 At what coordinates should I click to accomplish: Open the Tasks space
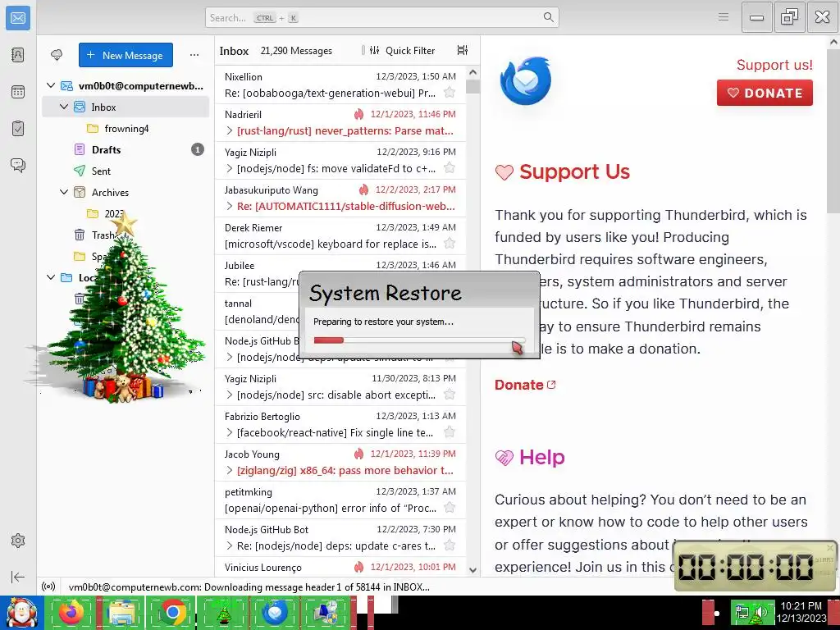tap(18, 129)
